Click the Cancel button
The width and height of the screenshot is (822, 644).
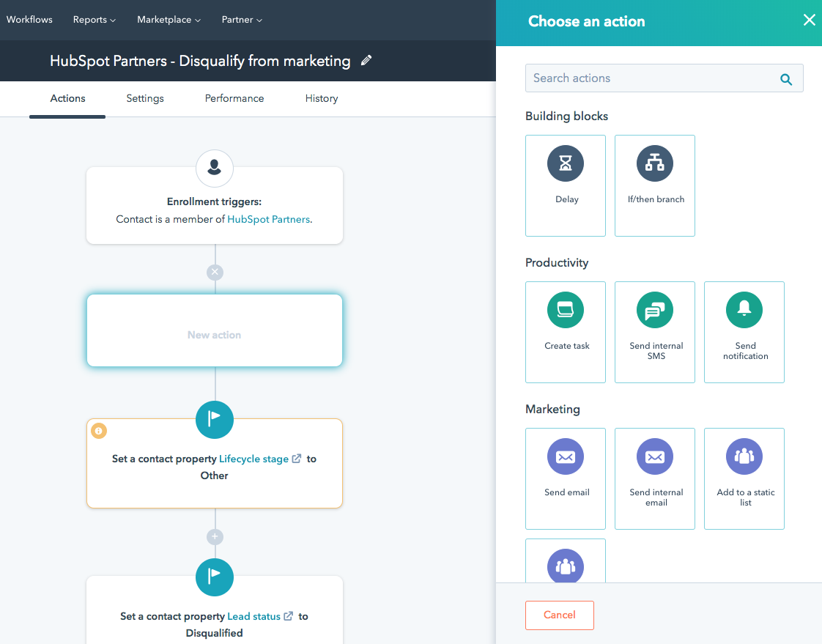[x=560, y=615]
